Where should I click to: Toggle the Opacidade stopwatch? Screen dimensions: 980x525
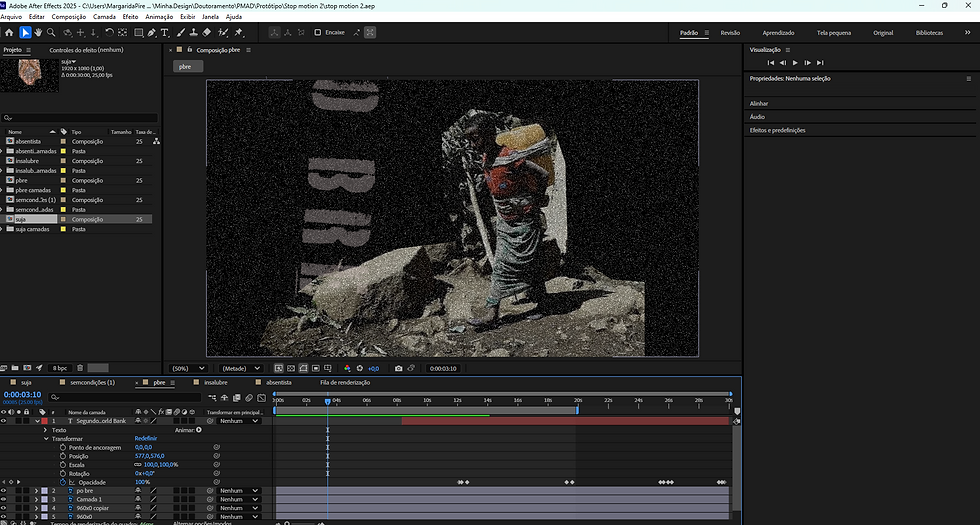(x=62, y=482)
